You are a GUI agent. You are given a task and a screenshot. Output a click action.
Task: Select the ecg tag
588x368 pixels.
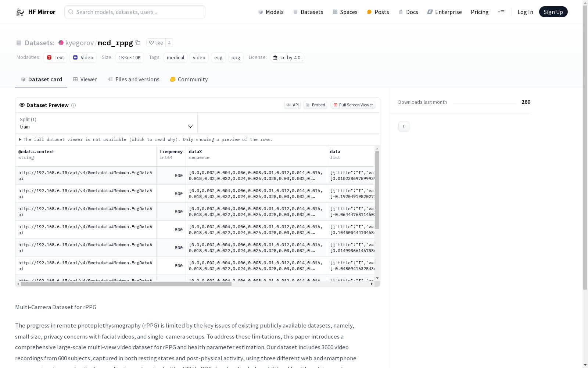click(218, 57)
